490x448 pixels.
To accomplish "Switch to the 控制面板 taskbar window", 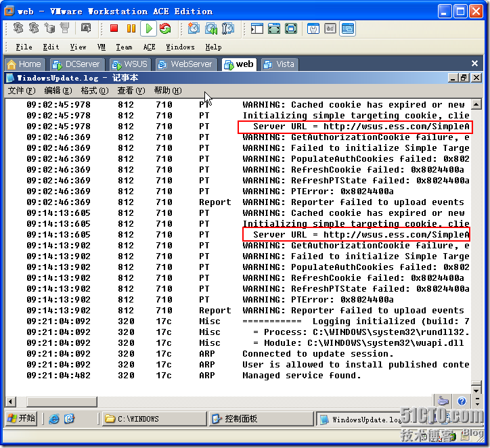I will point(261,419).
